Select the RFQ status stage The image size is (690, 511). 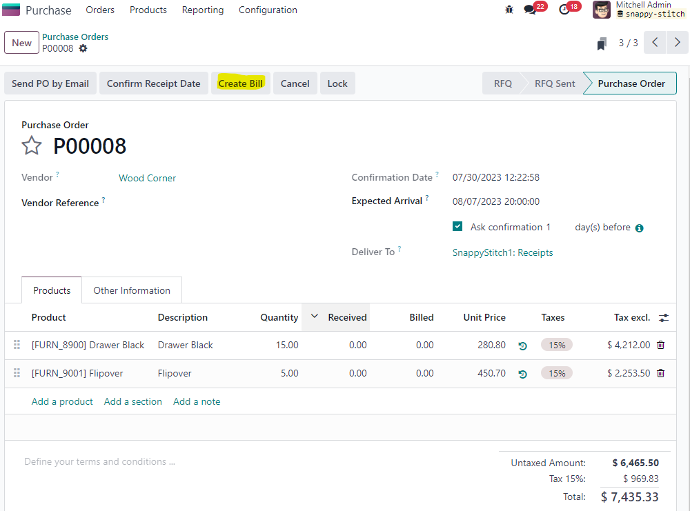[x=503, y=84]
